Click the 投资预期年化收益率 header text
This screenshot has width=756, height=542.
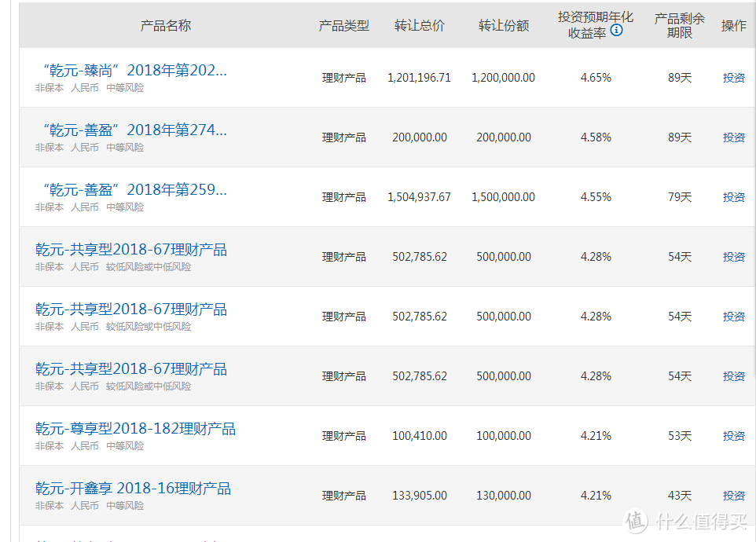pos(595,17)
